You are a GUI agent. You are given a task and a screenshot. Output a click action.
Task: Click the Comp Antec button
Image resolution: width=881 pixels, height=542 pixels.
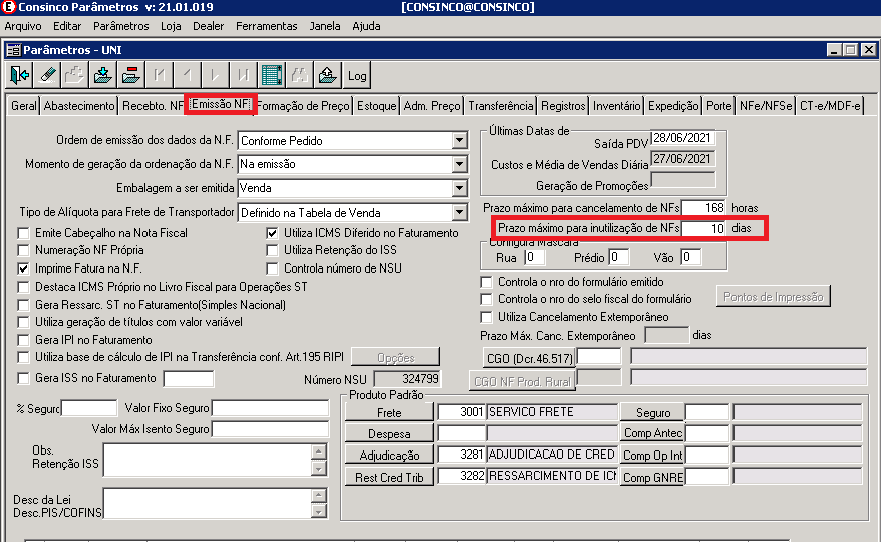point(652,433)
